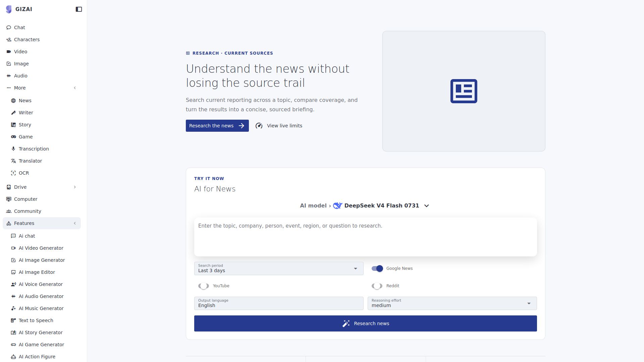Collapse the More section chevron
Viewport: 644px width, 362px height.
[x=75, y=88]
